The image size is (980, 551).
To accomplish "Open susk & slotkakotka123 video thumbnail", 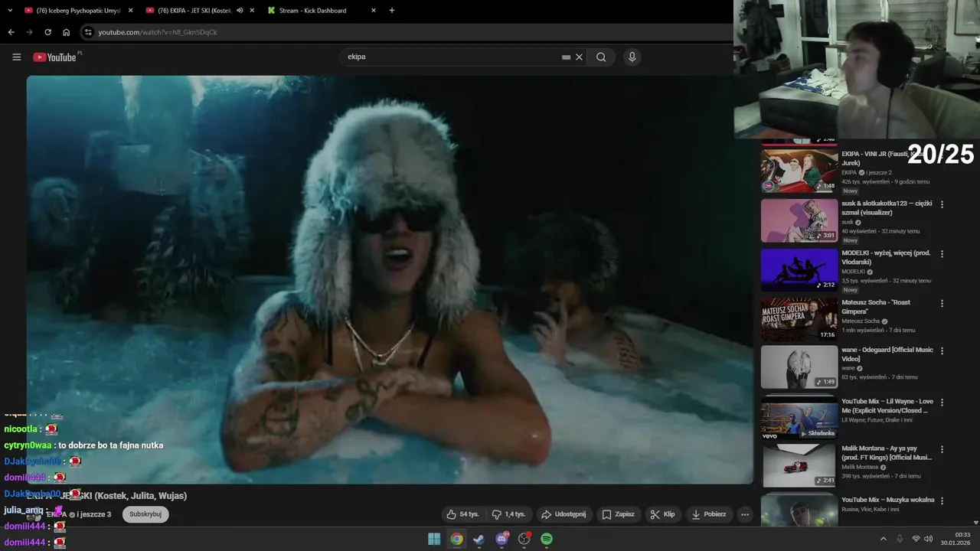I will point(799,220).
